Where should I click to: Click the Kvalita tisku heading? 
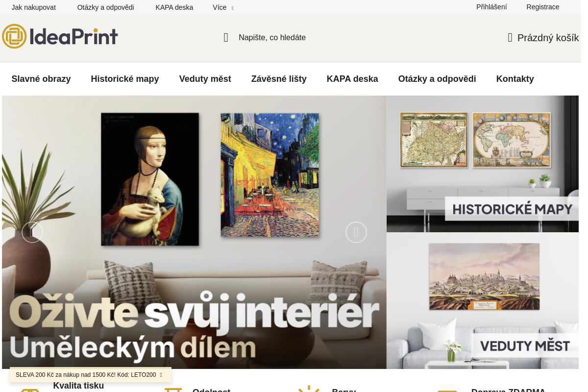(x=78, y=386)
